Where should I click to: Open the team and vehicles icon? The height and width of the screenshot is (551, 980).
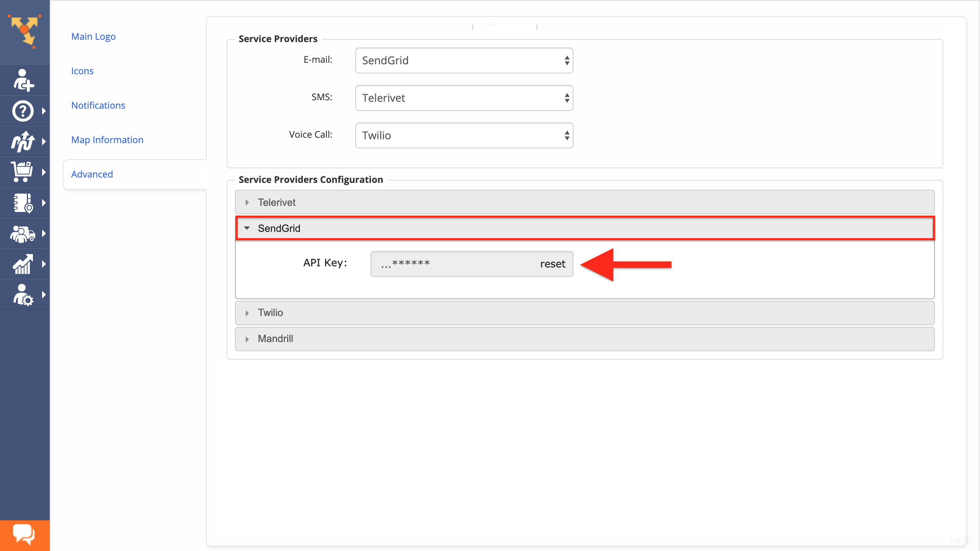(x=23, y=233)
